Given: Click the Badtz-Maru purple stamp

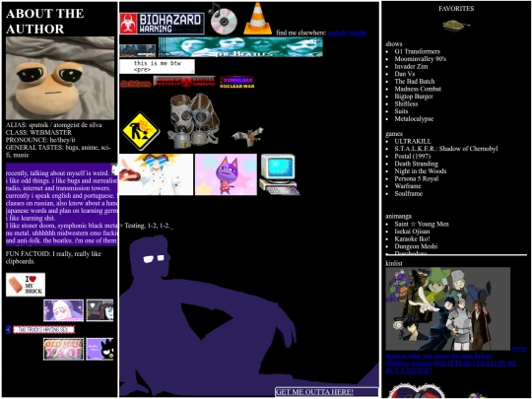Looking at the screenshot, I should tap(100, 349).
